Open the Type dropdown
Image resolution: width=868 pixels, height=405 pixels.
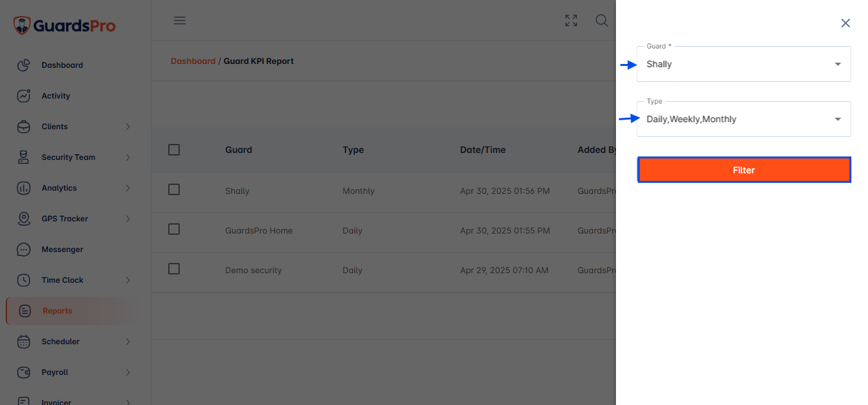pyautogui.click(x=744, y=119)
